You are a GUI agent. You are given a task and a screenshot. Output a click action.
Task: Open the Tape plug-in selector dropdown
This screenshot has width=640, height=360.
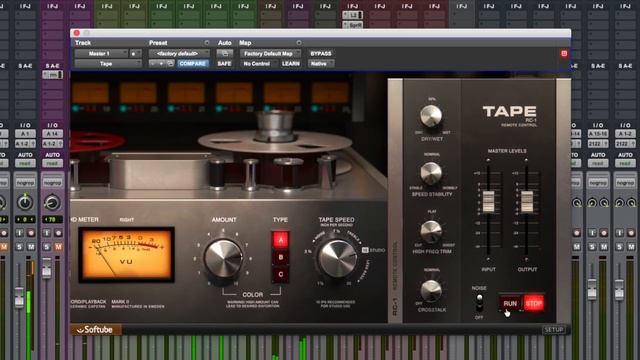pos(108,64)
